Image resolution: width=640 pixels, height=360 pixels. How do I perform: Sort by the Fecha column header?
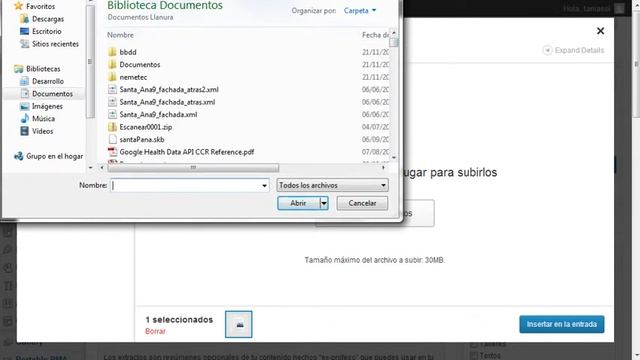[376, 35]
